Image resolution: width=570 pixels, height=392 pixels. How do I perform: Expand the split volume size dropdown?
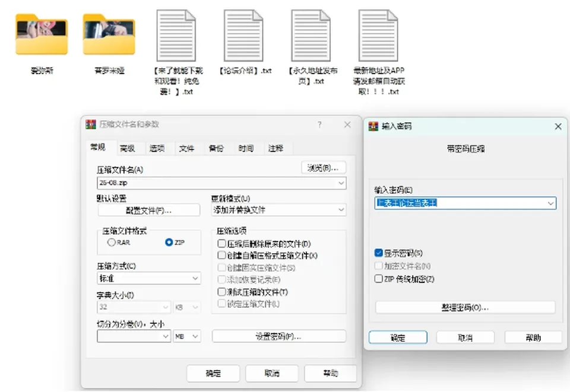point(166,336)
